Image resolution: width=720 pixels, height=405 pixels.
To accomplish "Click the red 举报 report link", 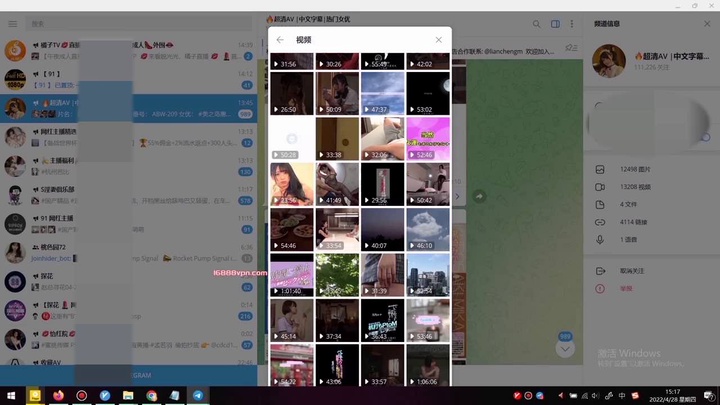I will (x=626, y=288).
